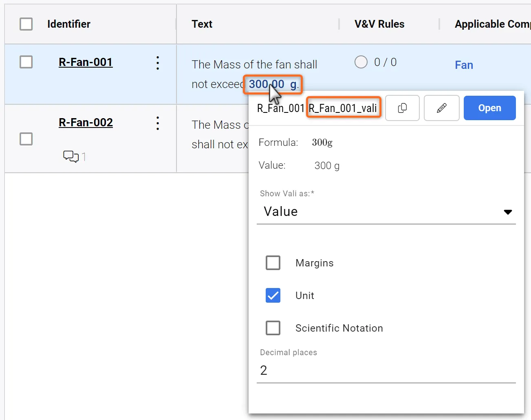Select the R-Fan-001 row checkbox

point(26,62)
